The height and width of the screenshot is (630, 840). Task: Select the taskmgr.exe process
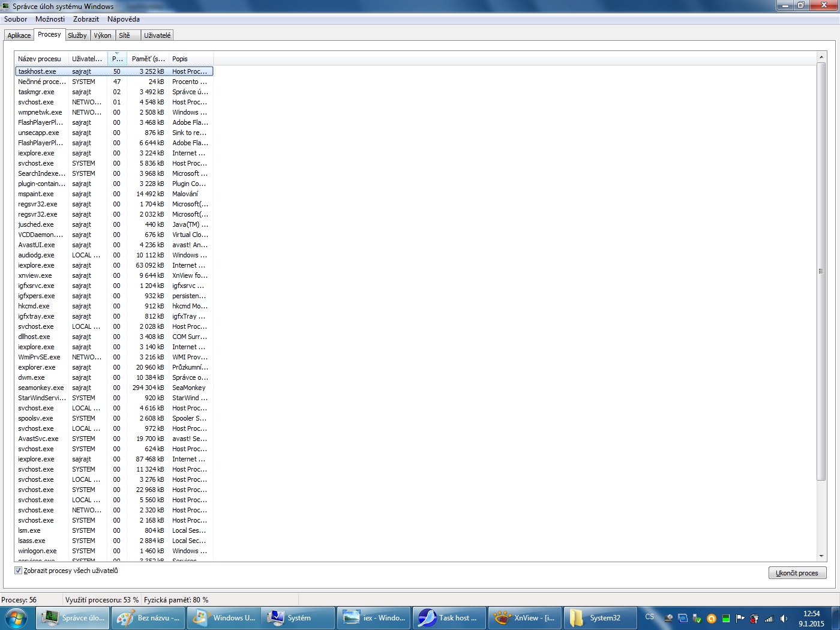point(114,92)
